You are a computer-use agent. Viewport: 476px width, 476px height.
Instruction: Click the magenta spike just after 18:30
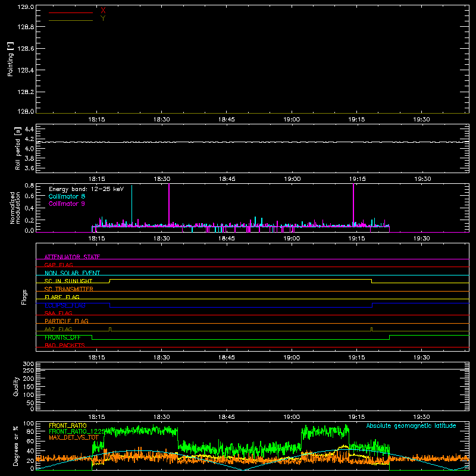(x=169, y=205)
